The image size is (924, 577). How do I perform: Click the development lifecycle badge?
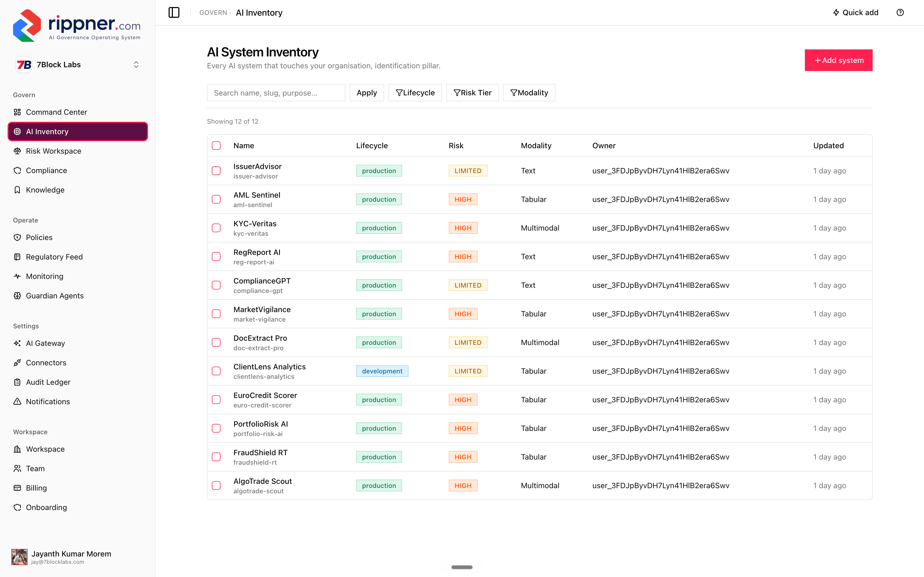[382, 371]
